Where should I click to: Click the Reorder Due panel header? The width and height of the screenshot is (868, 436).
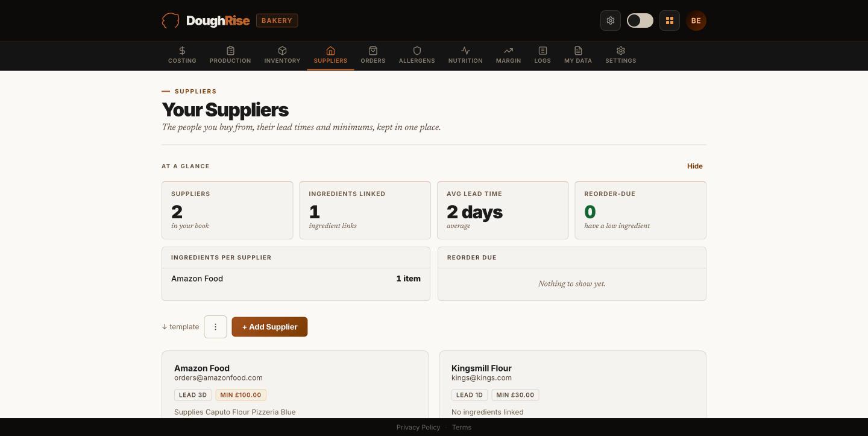tap(572, 257)
